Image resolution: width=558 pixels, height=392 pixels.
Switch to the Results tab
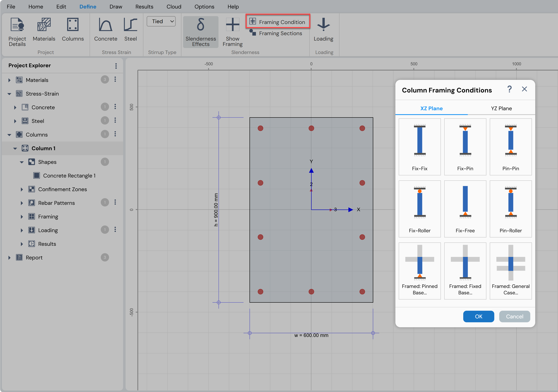[x=144, y=7]
